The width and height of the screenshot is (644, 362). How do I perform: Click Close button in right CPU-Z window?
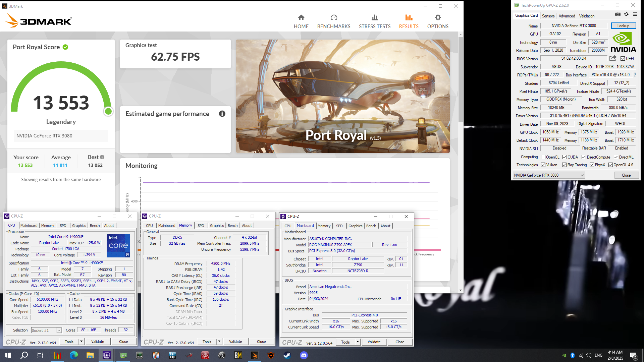[400, 342]
